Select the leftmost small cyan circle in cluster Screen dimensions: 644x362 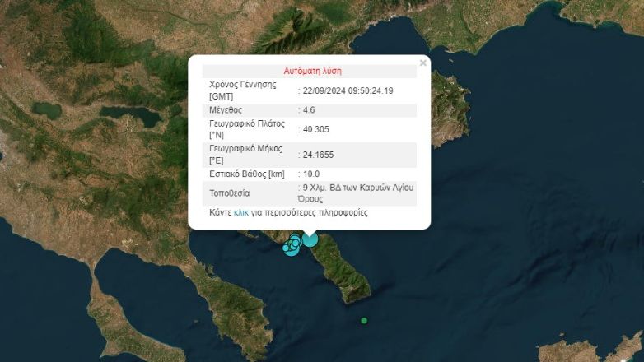(286, 248)
